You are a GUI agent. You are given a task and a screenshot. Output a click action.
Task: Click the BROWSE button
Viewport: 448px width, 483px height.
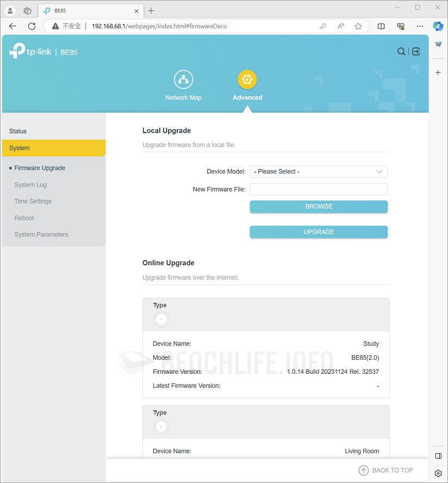(319, 206)
